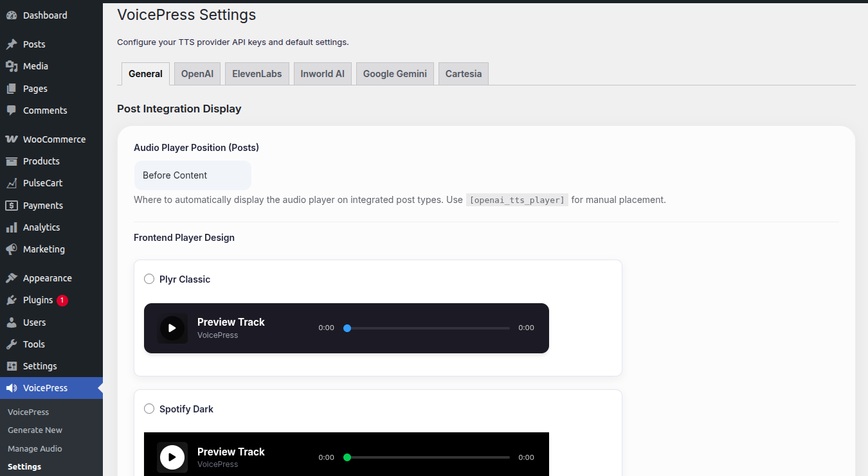This screenshot has height=476, width=868.
Task: Open the Generate New submenu link
Action: click(35, 430)
